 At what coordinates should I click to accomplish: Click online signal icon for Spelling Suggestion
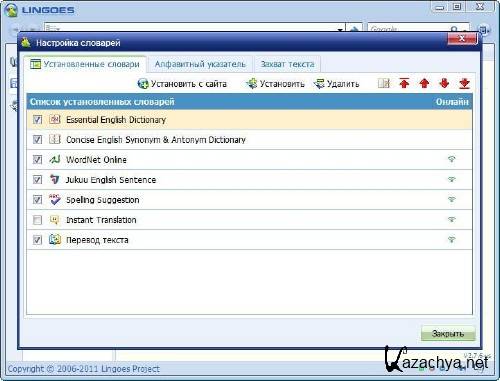pos(452,199)
